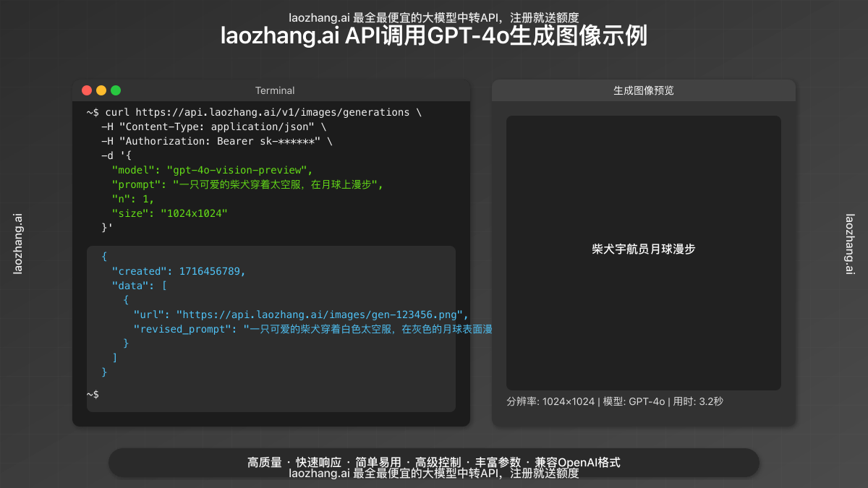868x488 pixels.
Task: Click the Content-Type: application/json header line
Action: [x=213, y=127]
